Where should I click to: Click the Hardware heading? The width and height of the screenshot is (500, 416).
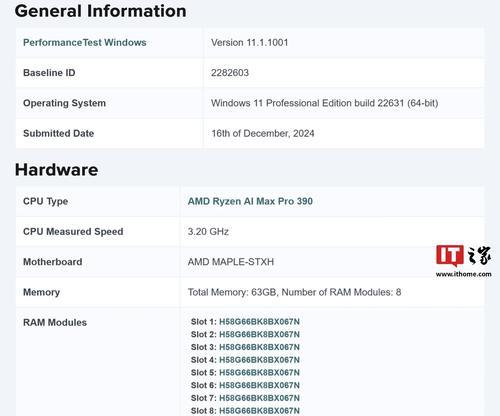coord(56,170)
